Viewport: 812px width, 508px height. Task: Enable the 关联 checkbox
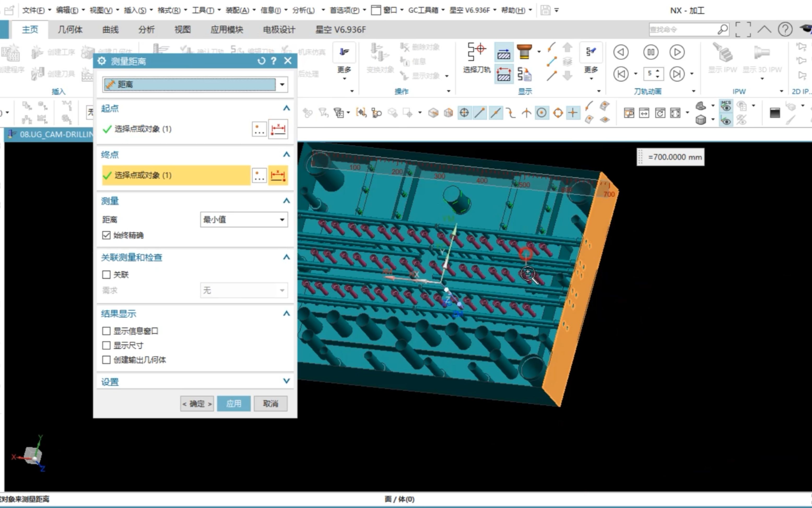coord(107,274)
